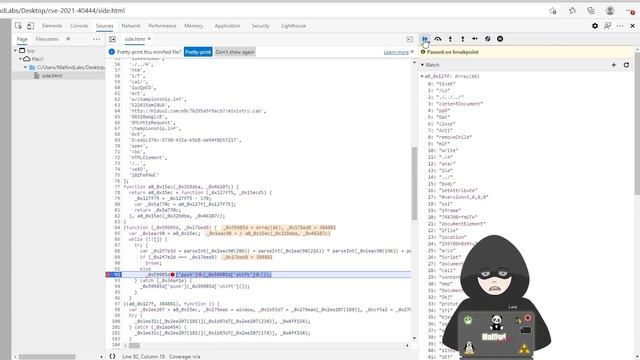Deactivate breakpoints icon
640x360 pixels.
pyautogui.click(x=487, y=39)
